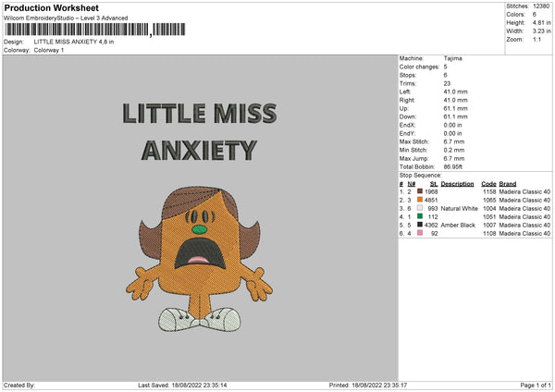Click the Stop Sequence section label

tap(421, 174)
